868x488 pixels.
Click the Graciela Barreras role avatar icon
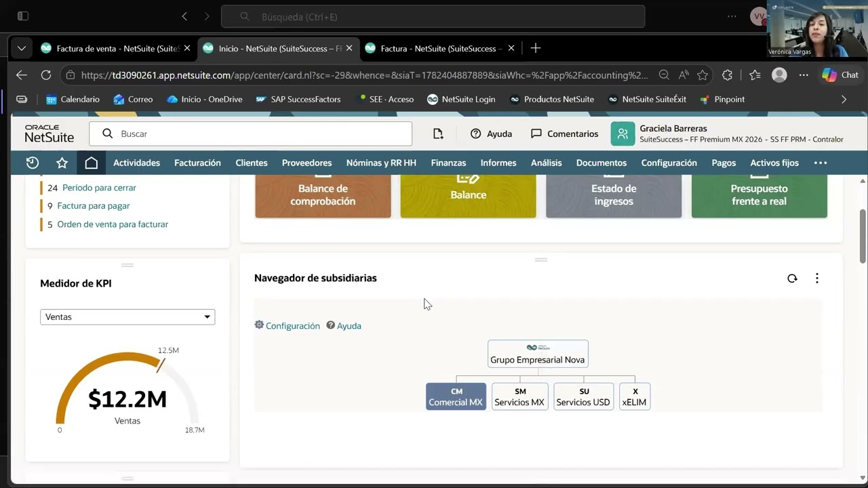point(623,134)
